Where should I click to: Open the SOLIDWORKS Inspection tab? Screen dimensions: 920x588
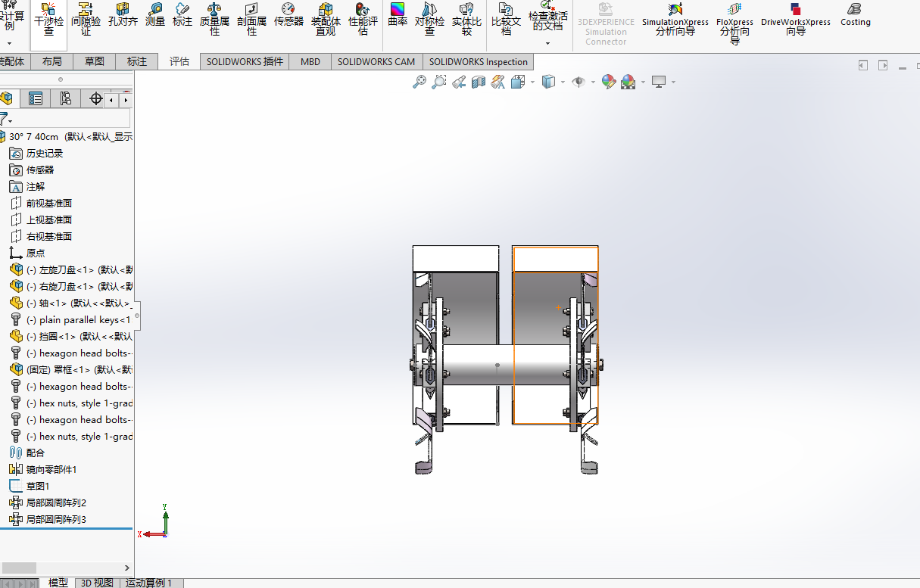[x=479, y=61]
